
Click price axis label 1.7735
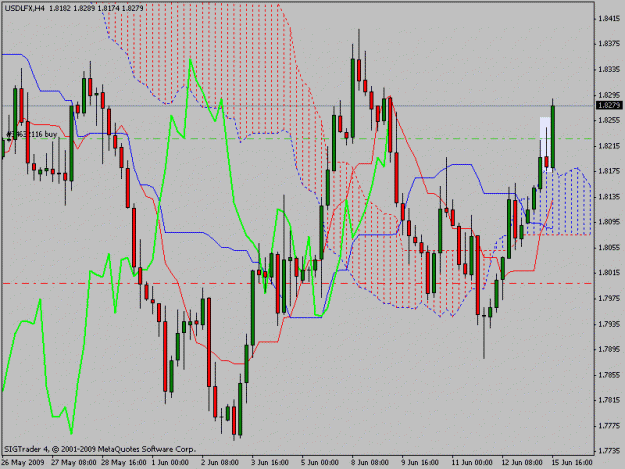(x=609, y=451)
